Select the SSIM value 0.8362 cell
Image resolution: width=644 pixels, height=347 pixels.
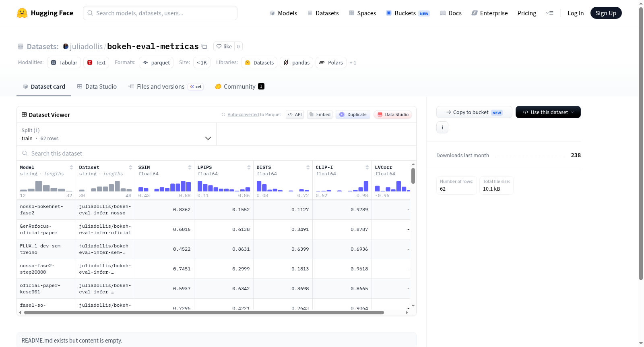pos(165,210)
